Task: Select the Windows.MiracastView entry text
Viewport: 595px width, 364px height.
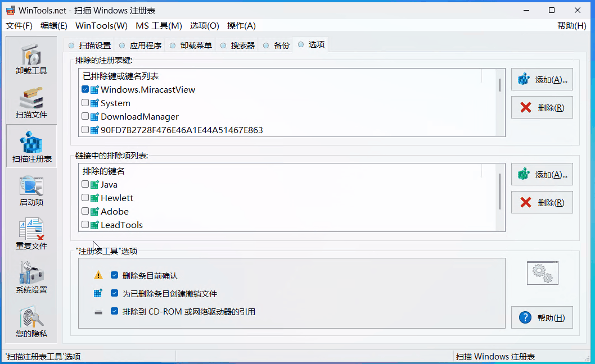Action: (148, 90)
